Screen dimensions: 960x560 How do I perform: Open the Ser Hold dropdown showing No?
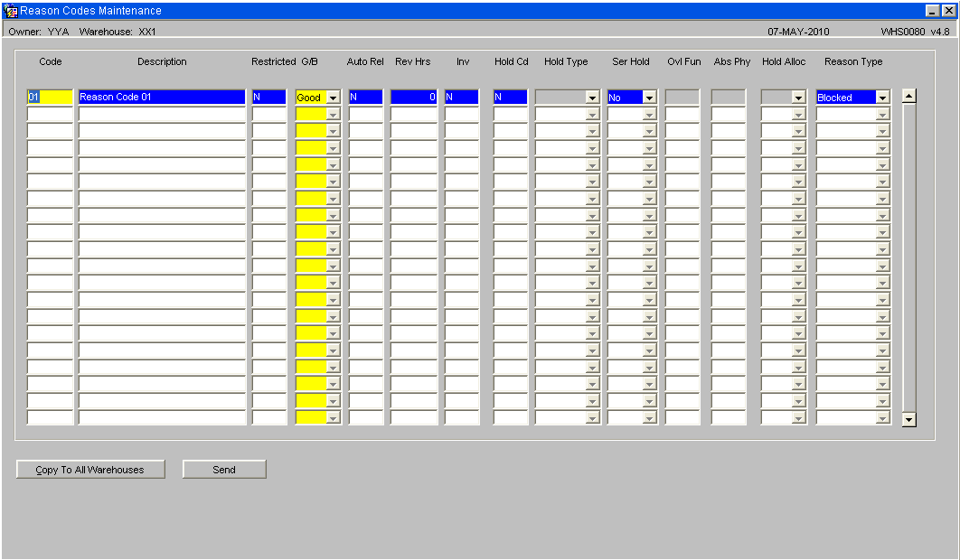(650, 98)
